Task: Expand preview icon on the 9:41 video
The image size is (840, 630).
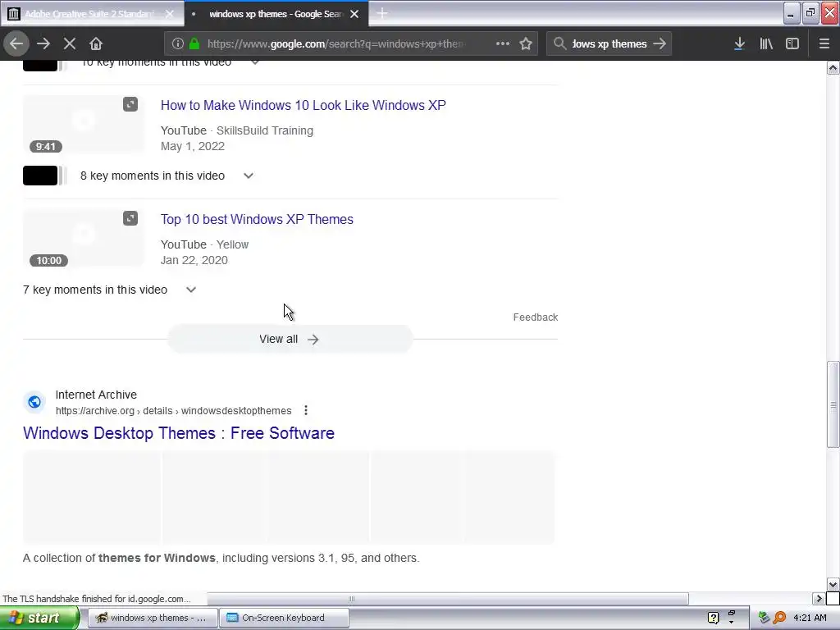Action: pos(130,104)
